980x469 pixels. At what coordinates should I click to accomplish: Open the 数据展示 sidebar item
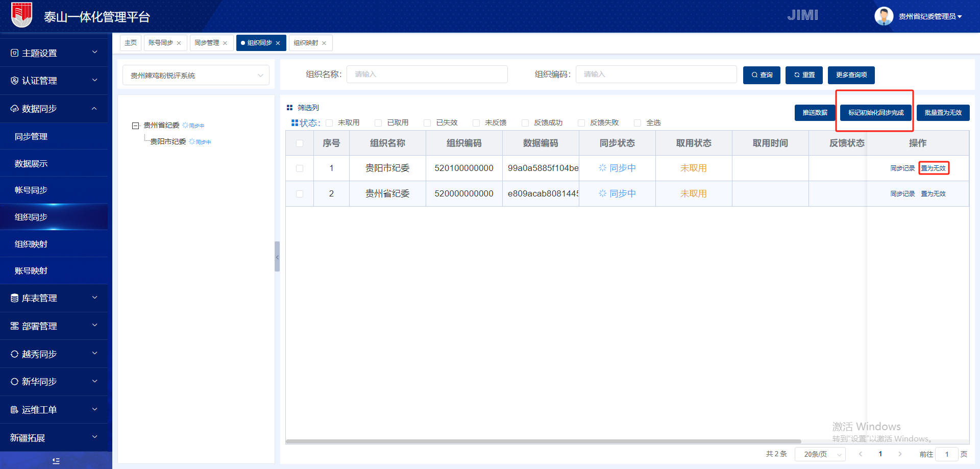54,163
